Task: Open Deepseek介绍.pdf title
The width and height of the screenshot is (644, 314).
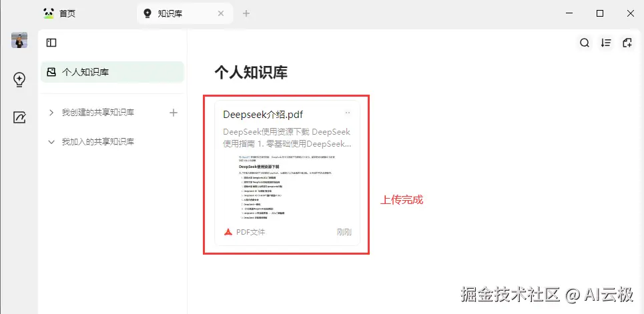Action: click(x=263, y=115)
